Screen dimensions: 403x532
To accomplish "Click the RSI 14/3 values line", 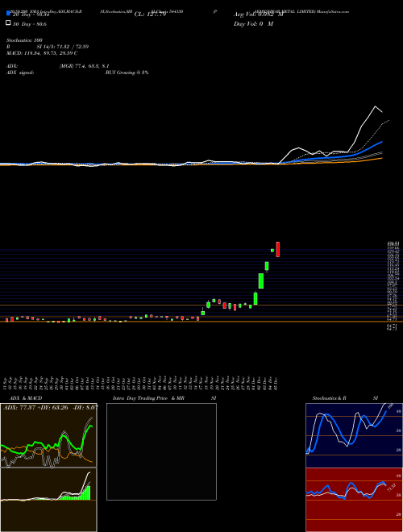I will point(48,47).
